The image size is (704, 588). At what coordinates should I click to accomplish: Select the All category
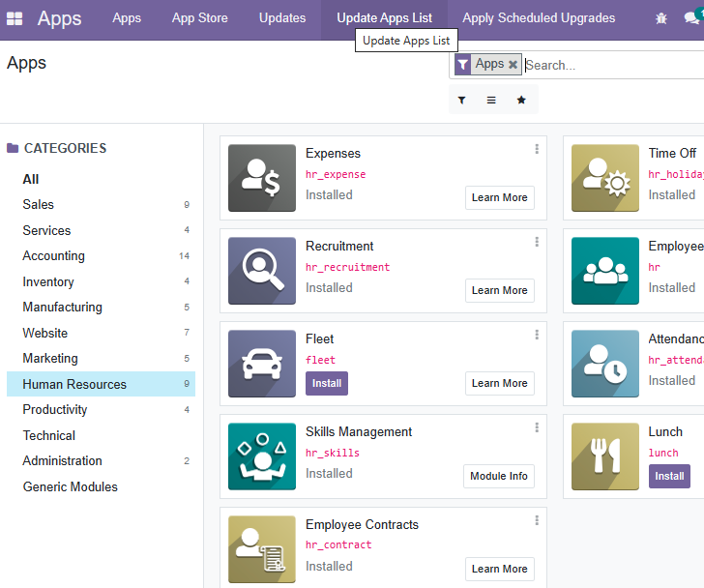pyautogui.click(x=101, y=179)
